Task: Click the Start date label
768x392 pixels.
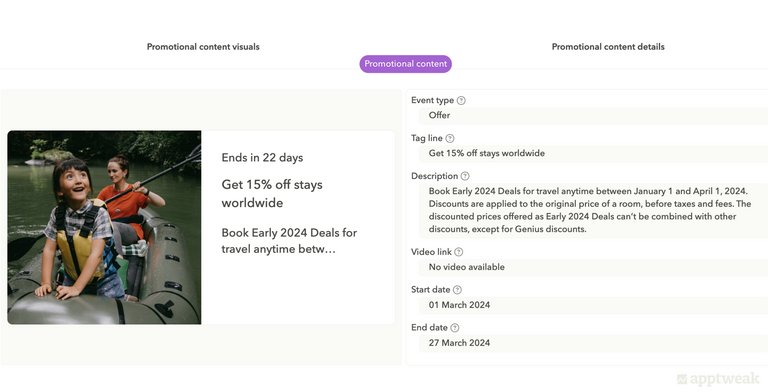Action: click(431, 290)
